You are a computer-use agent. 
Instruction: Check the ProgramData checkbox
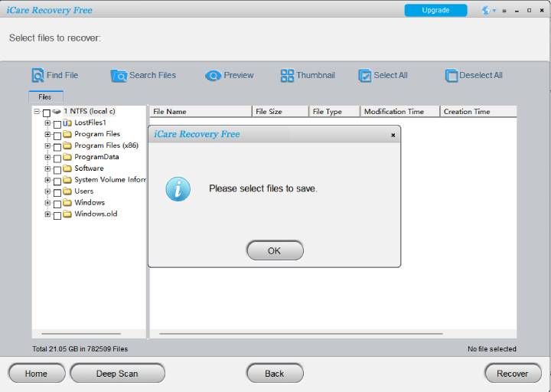click(57, 159)
